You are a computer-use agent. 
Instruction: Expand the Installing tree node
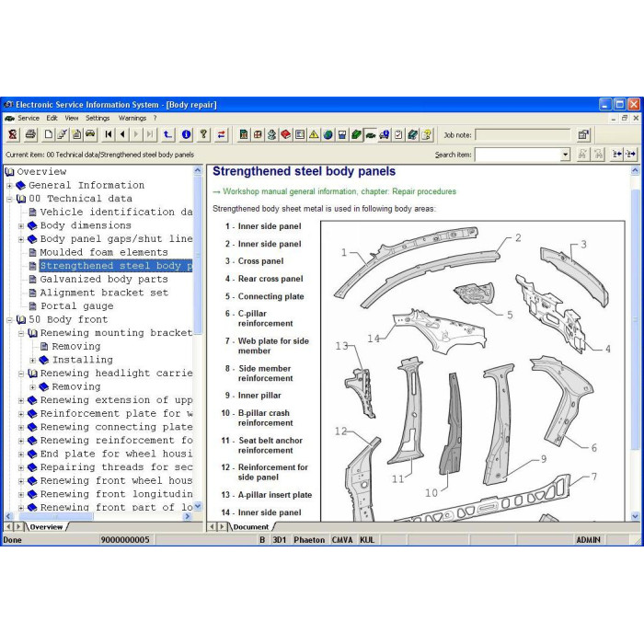click(32, 361)
